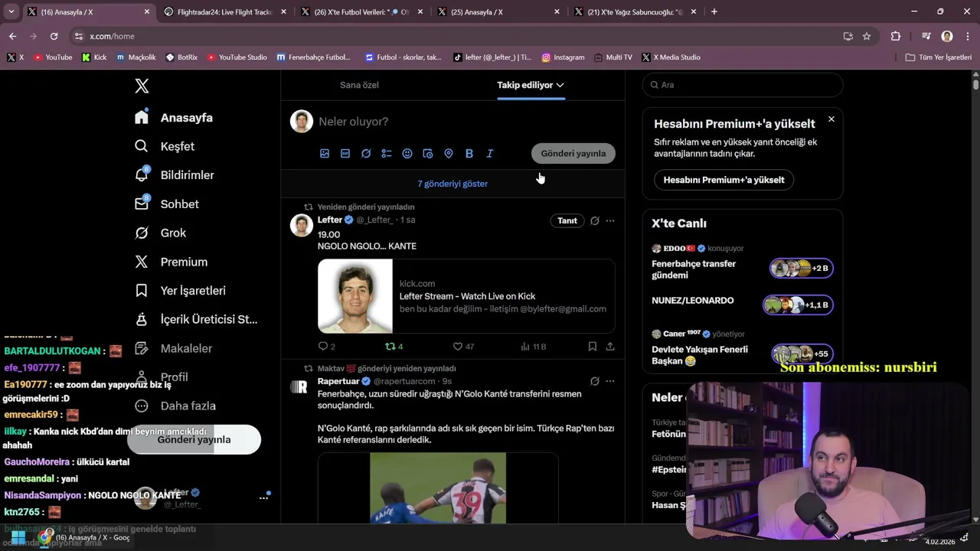
Task: View site information for x.com
Action: coord(78,36)
